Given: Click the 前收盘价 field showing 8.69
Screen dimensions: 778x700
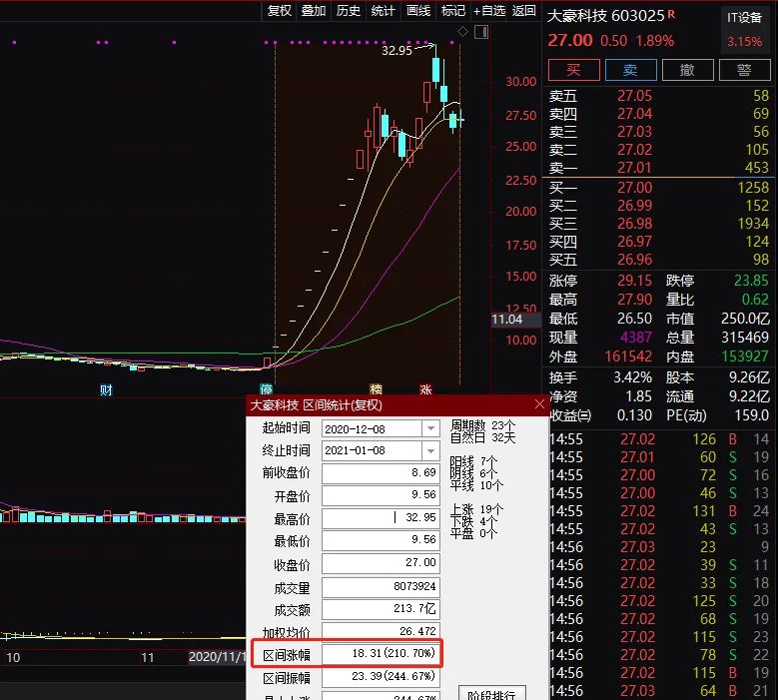Looking at the screenshot, I should [381, 472].
